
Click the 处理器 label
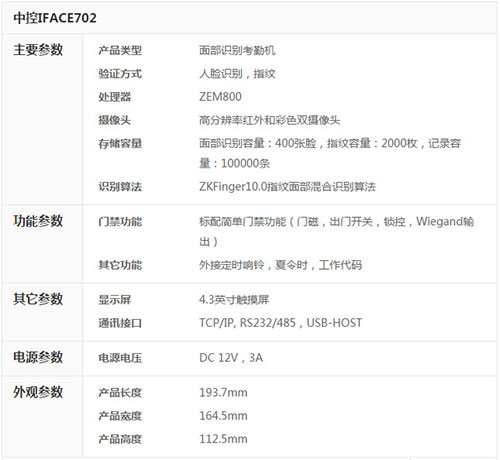point(115,97)
